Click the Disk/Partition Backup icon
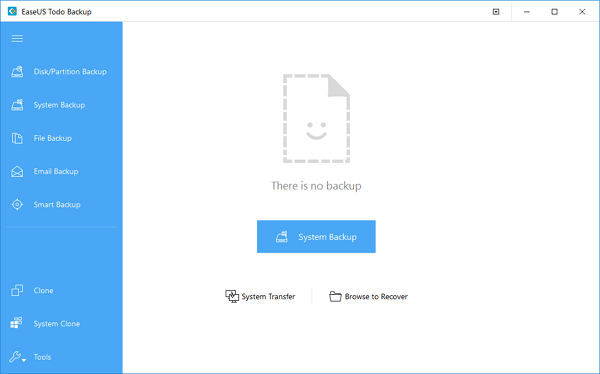The image size is (600, 374). point(17,72)
